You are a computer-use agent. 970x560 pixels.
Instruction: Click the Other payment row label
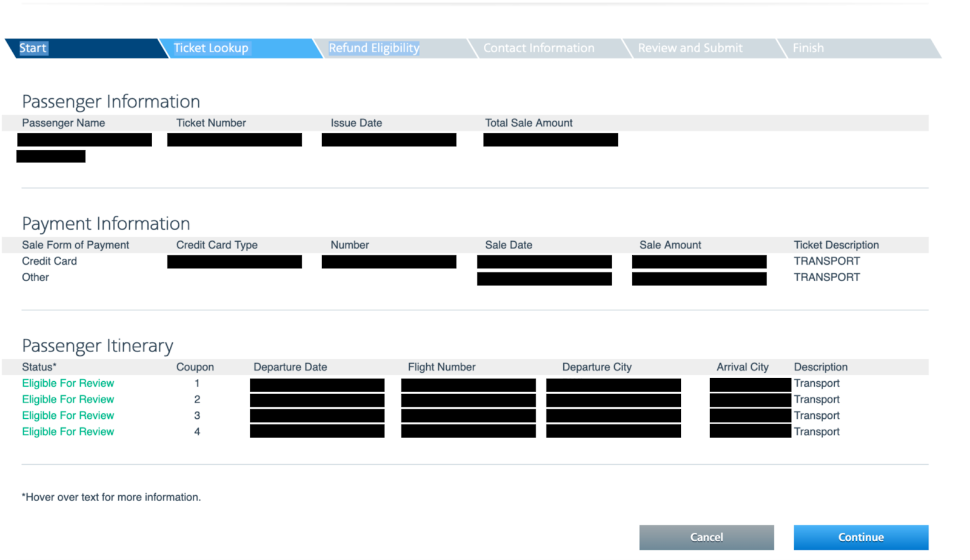[36, 278]
